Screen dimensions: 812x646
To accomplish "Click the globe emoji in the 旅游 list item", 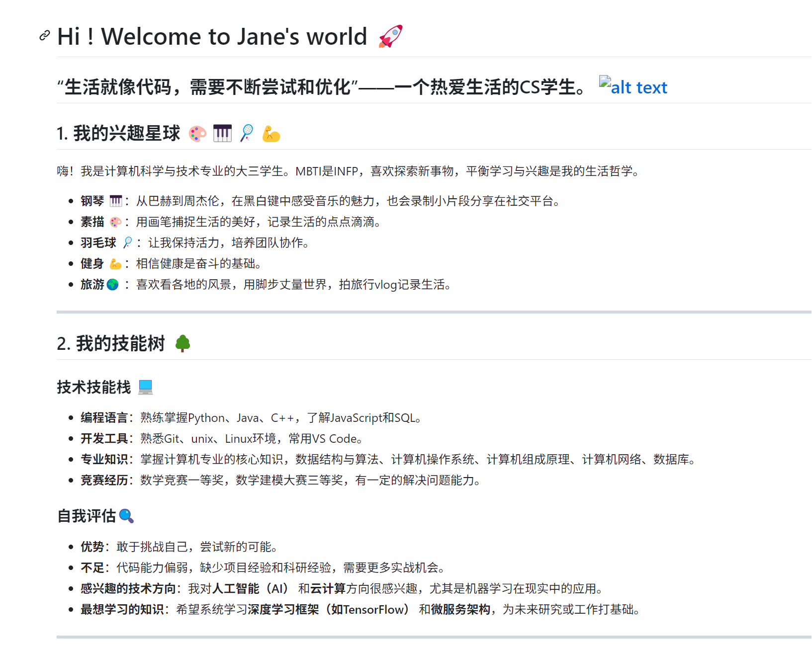I will (x=113, y=284).
